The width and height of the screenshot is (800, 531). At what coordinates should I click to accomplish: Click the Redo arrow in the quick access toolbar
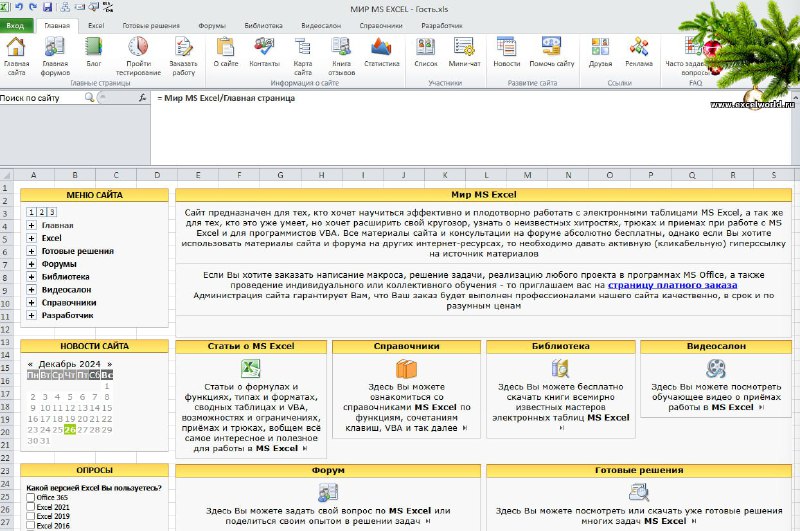tap(33, 7)
